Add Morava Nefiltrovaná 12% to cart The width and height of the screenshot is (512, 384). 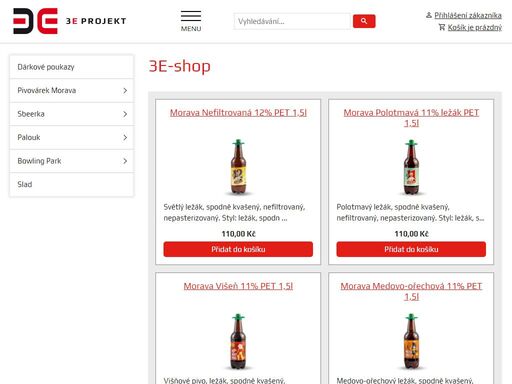238,249
